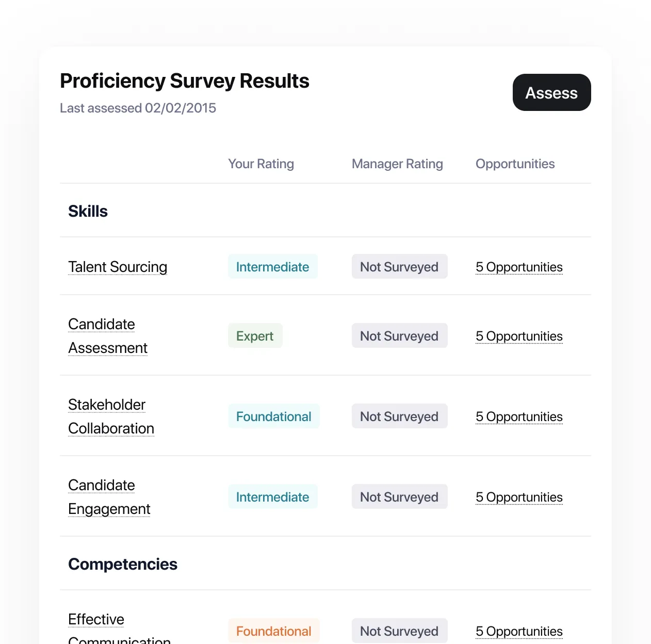View Candidate Engagement's 5 Opportunities
The image size is (651, 644).
tap(519, 497)
